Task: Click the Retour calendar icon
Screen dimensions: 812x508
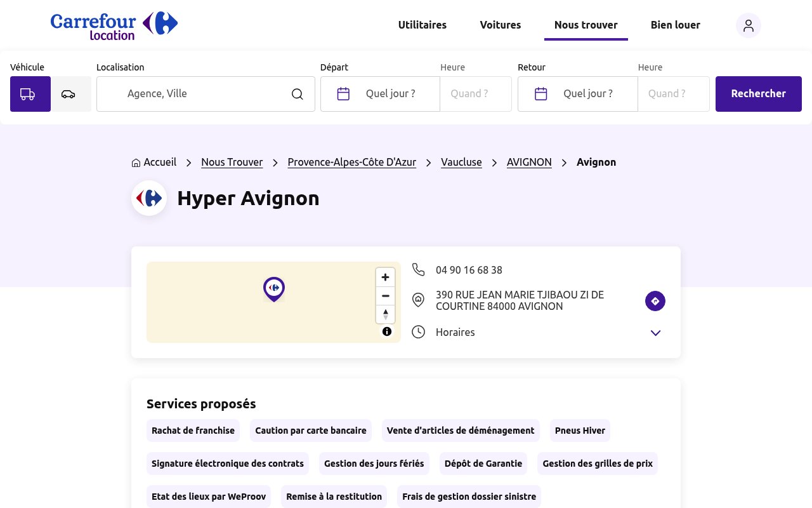Action: pyautogui.click(x=541, y=94)
